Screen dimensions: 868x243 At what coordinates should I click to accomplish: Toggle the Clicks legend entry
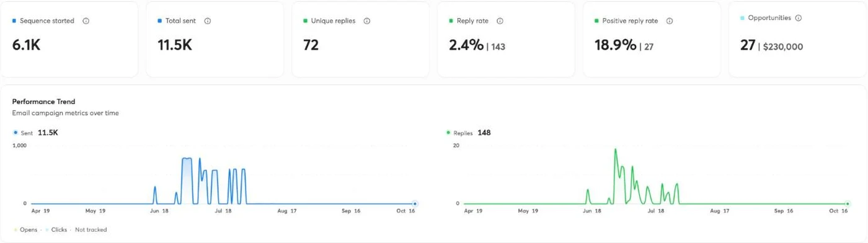coord(56,230)
